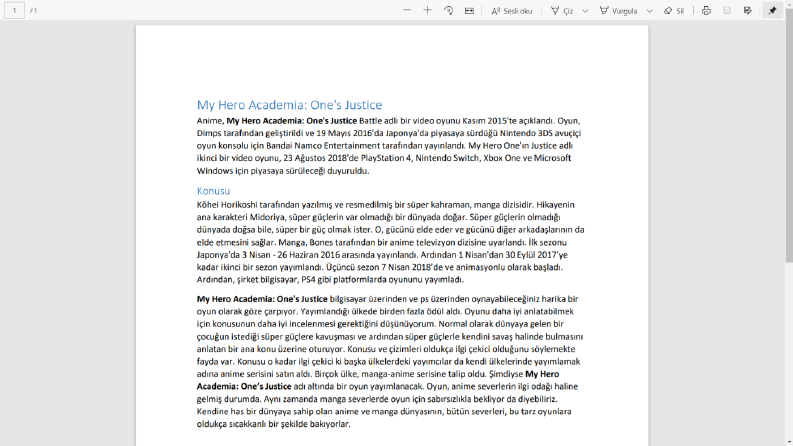Click the total page count "/ 1"
The width and height of the screenshot is (793, 446).
tap(33, 10)
